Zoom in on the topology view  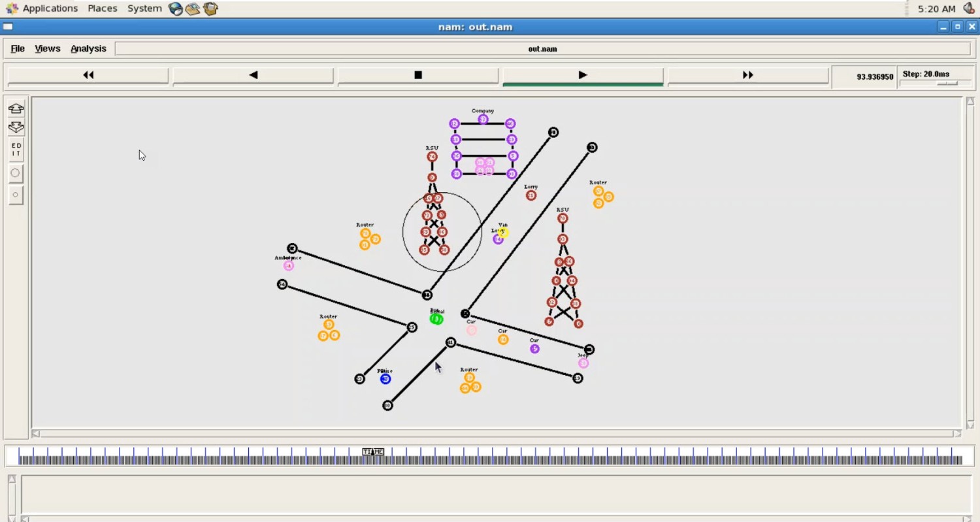point(15,108)
